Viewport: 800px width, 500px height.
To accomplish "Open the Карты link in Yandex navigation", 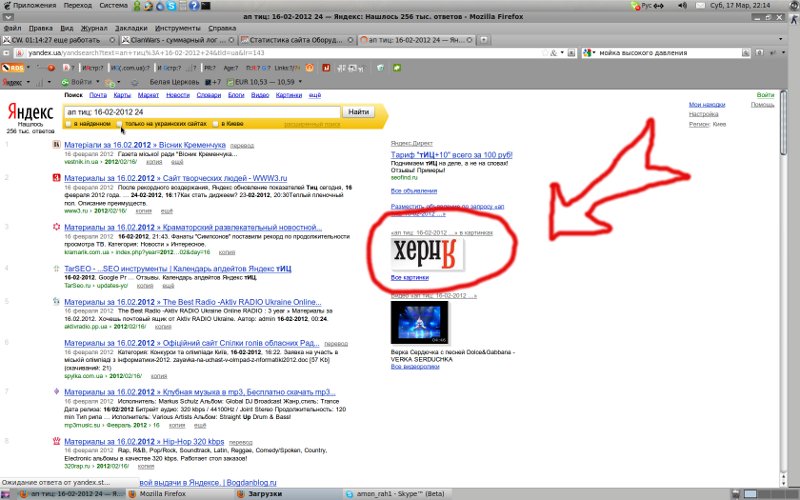I will tap(122, 95).
